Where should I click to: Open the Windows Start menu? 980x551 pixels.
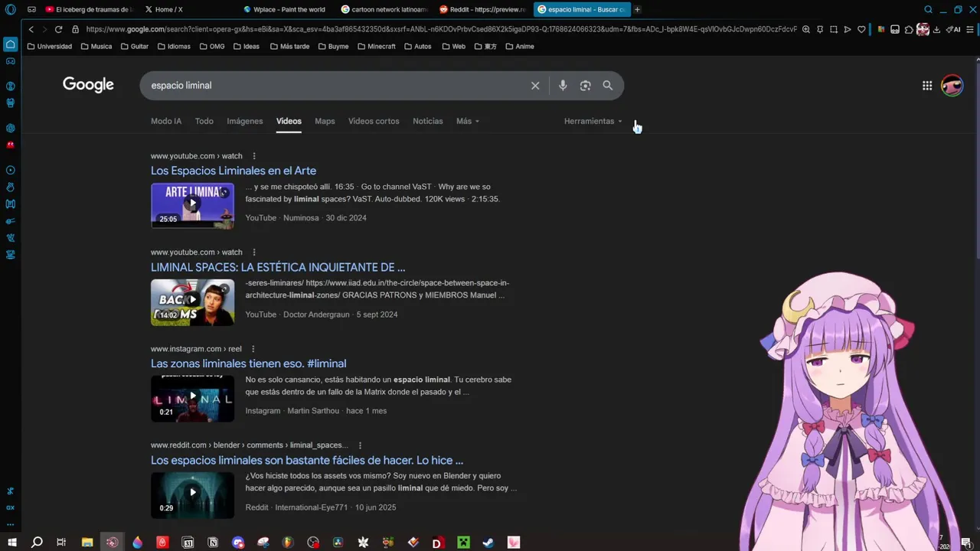coord(11,543)
